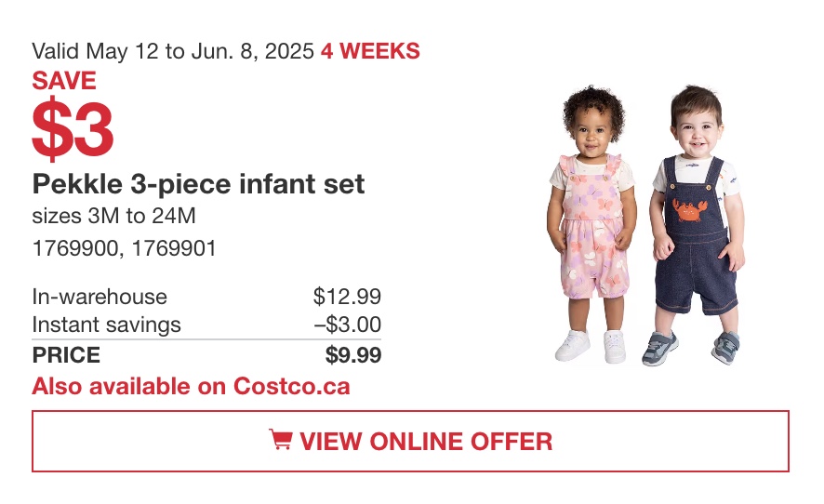Viewport: 824px width, 504px height.
Task: Click the item number 1769900
Action: point(75,248)
